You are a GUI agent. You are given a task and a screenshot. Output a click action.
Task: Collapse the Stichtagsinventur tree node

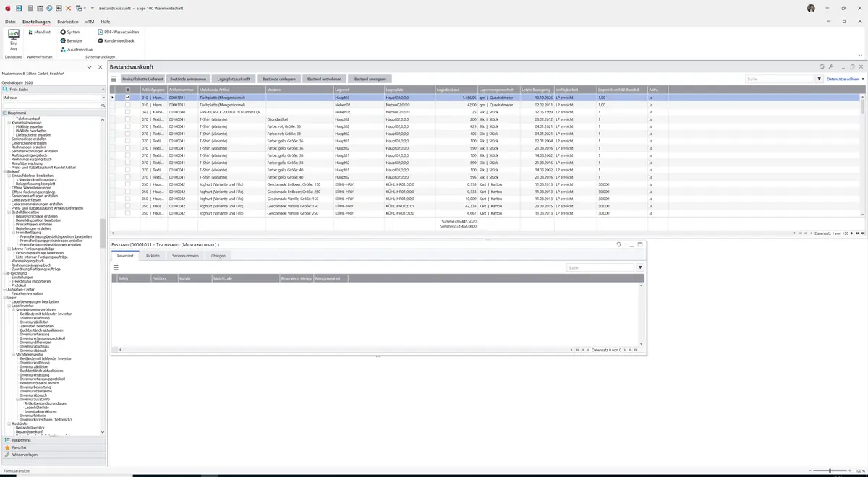(14, 354)
